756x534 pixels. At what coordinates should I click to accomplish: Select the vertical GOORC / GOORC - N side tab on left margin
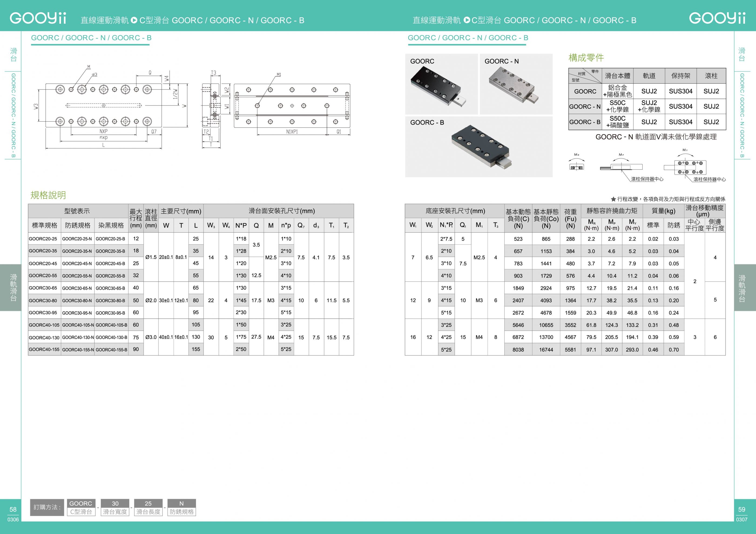[13, 115]
